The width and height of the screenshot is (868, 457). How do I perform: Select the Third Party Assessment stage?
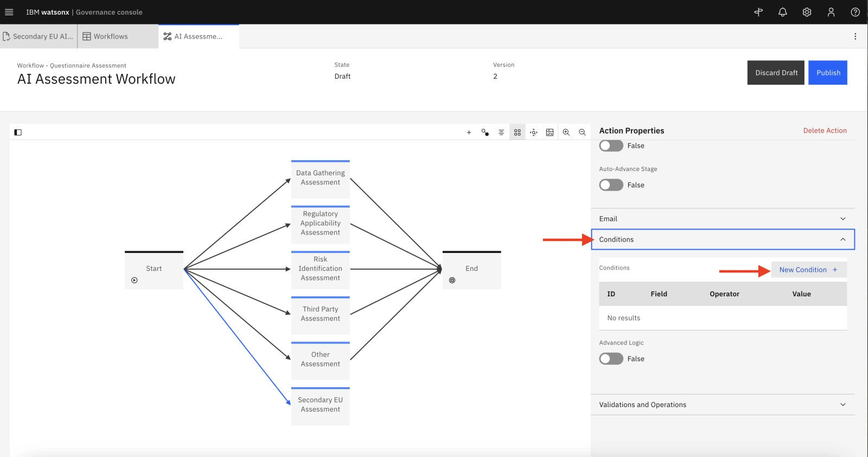[x=321, y=315]
